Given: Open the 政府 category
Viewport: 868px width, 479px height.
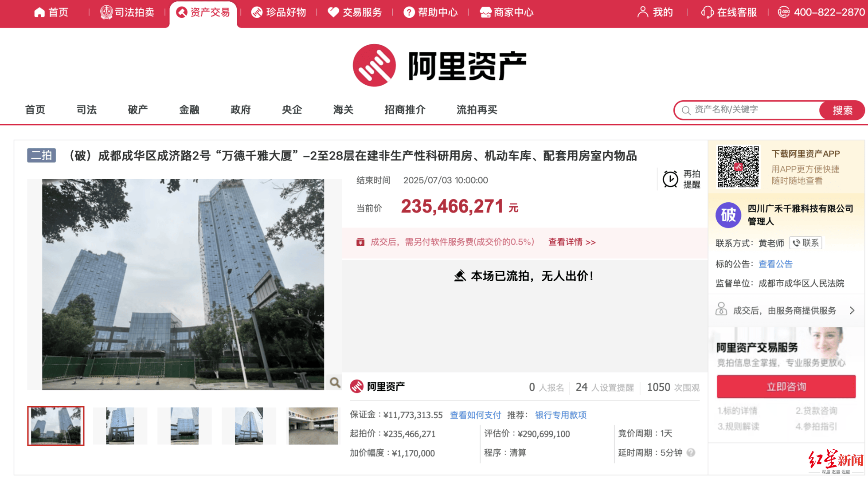Looking at the screenshot, I should [241, 110].
